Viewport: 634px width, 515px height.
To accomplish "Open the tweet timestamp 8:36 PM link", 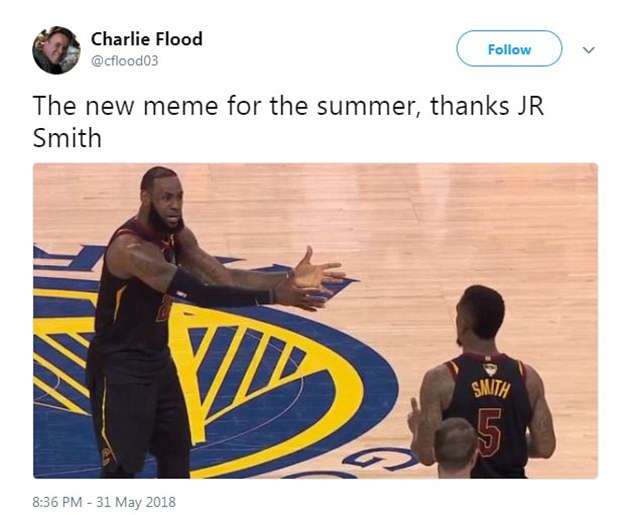I will coord(57,502).
